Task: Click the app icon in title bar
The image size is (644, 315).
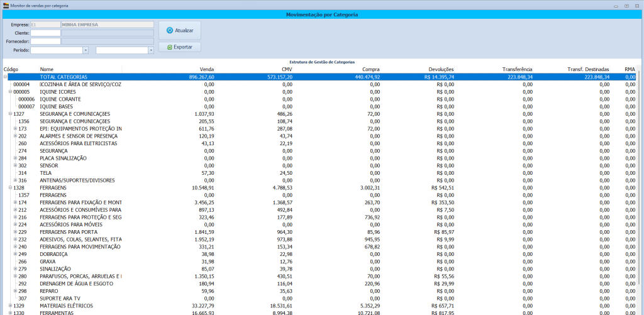Action: pyautogui.click(x=6, y=5)
